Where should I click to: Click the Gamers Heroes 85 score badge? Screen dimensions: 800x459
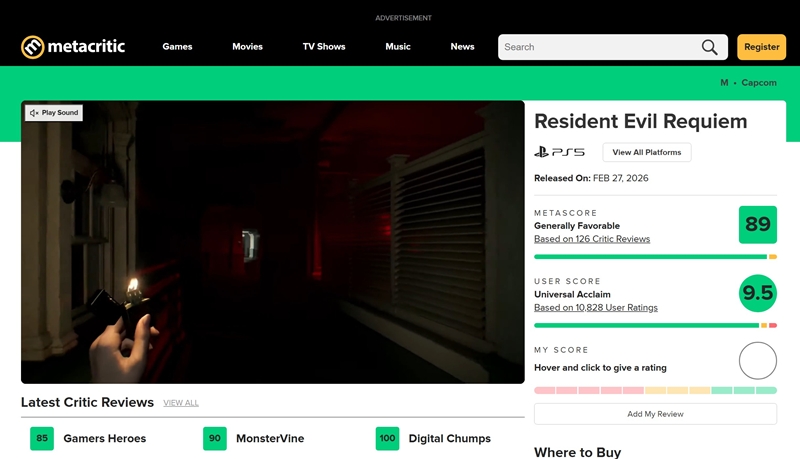coord(42,438)
